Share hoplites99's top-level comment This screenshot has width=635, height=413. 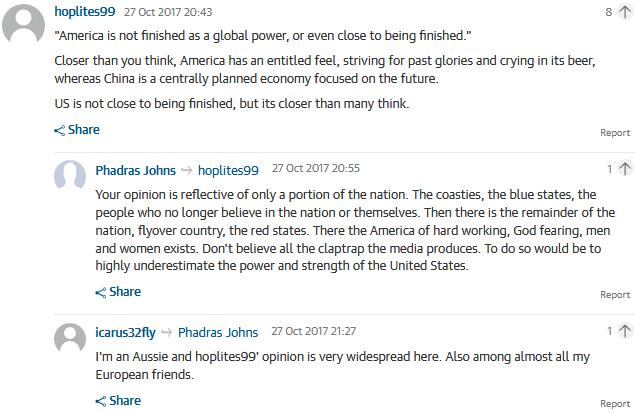[x=77, y=130]
